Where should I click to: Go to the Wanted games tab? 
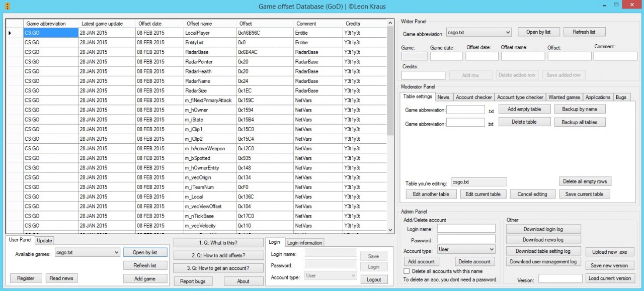tap(565, 97)
